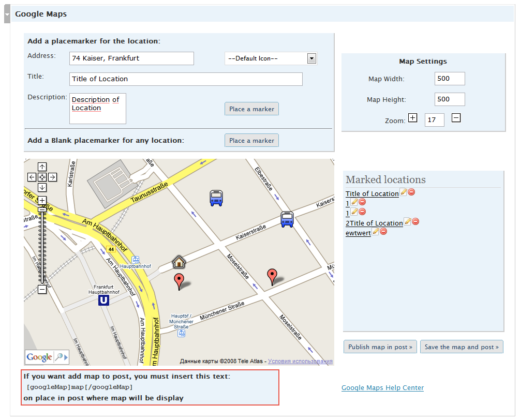The width and height of the screenshot is (520, 420).
Task: Delete the ewtwert marker
Action: (383, 231)
